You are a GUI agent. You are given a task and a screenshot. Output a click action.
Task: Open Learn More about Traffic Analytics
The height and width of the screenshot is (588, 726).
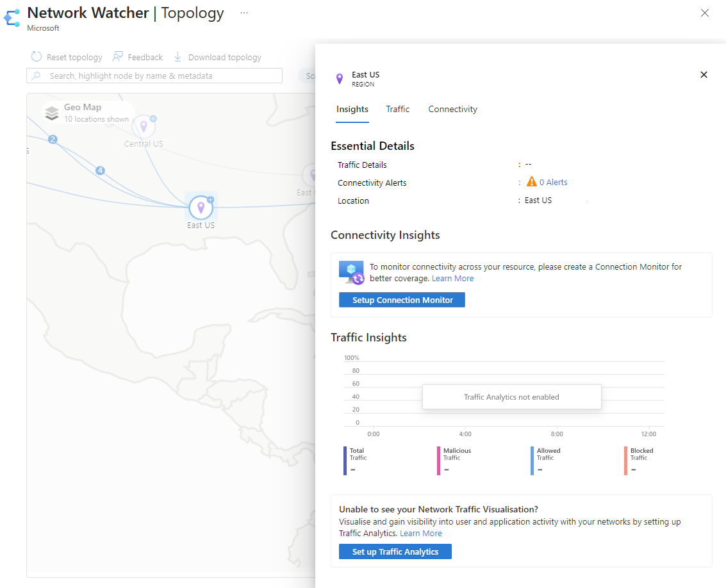[x=421, y=534]
